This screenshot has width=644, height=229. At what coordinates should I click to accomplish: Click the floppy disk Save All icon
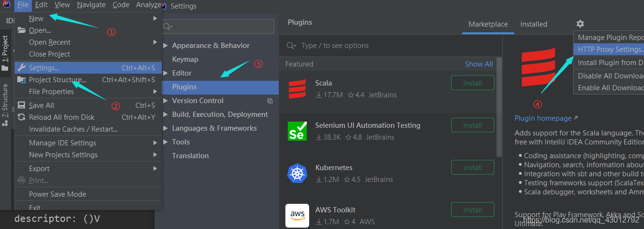point(21,105)
